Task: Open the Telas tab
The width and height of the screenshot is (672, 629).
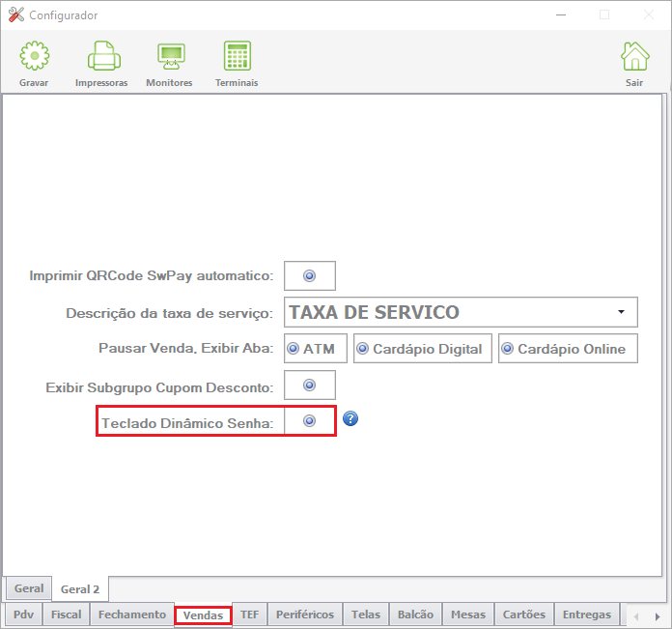Action: click(x=366, y=615)
